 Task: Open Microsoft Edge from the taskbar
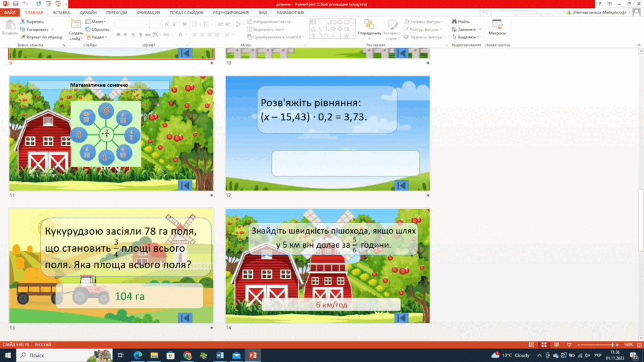coord(138,355)
